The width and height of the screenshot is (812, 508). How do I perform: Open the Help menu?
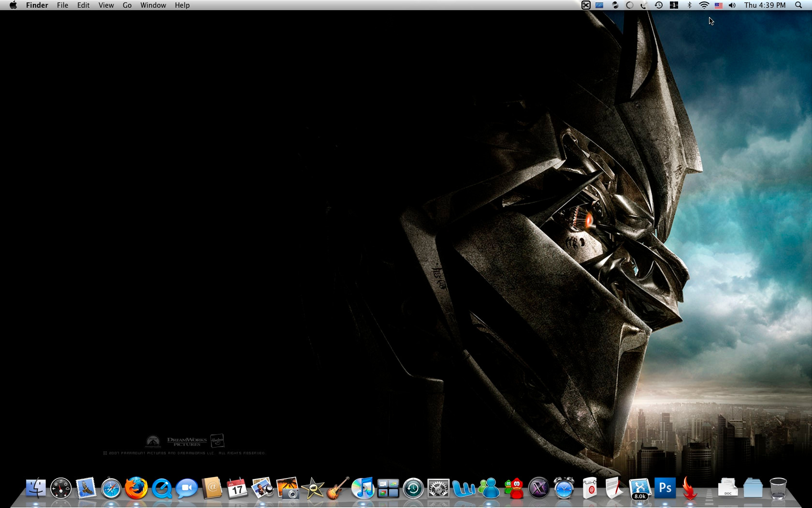(182, 5)
